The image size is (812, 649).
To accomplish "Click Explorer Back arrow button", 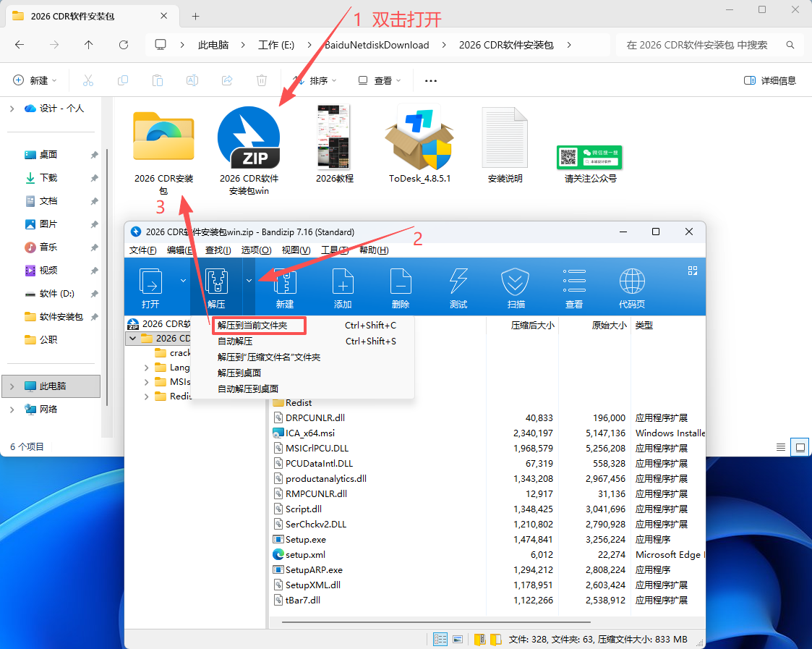I will point(19,45).
